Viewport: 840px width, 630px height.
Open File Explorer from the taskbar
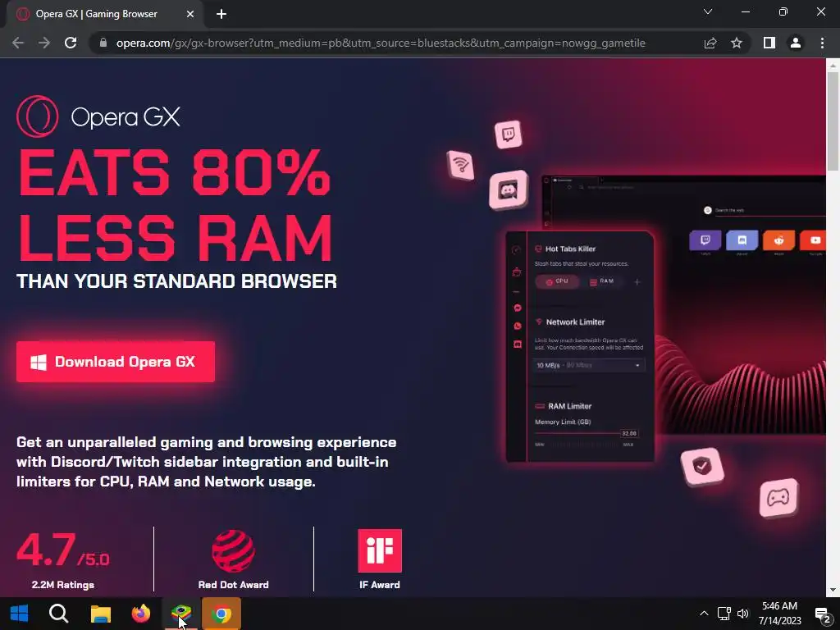100,614
